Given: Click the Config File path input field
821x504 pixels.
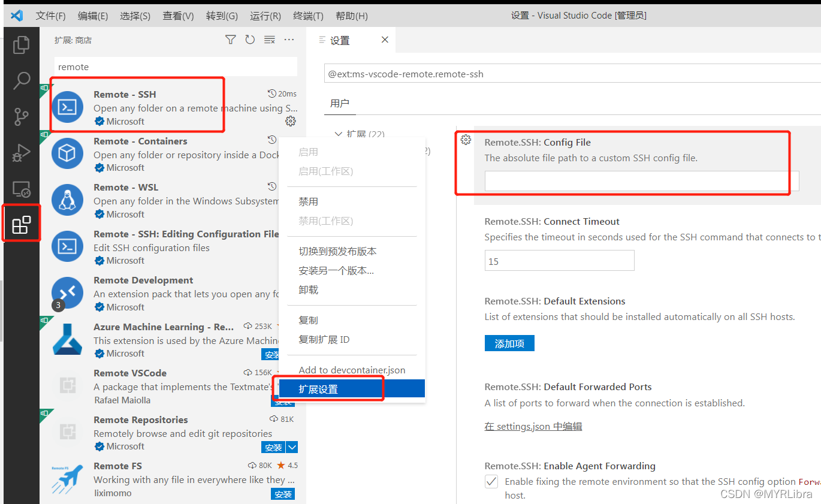Looking at the screenshot, I should coord(642,181).
